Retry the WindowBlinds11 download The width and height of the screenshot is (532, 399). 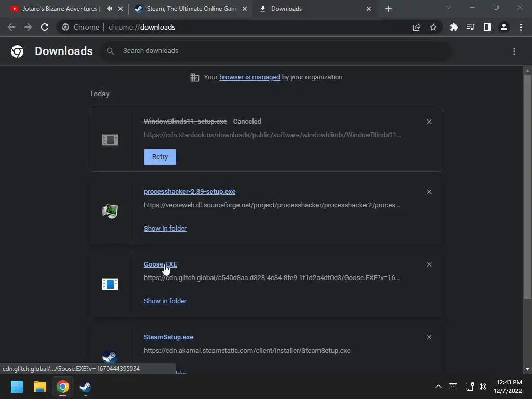tap(160, 157)
